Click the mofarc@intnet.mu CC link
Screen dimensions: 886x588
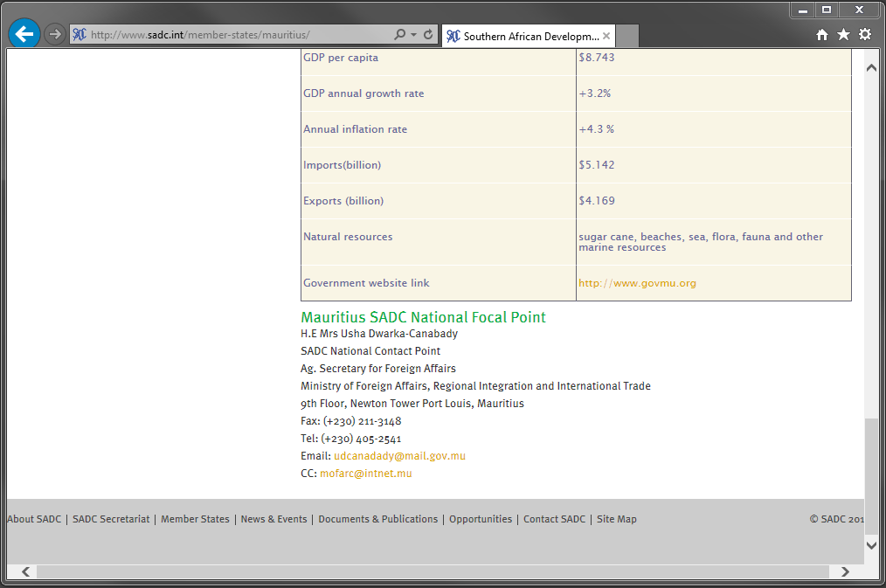(x=365, y=474)
